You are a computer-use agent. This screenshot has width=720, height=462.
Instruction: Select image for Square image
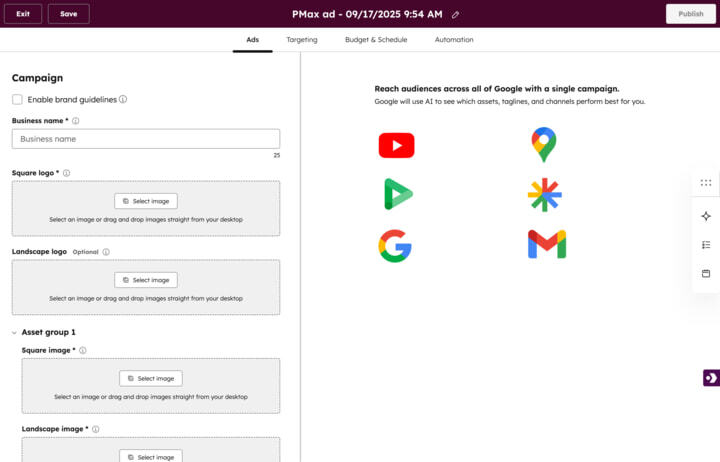[151, 378]
